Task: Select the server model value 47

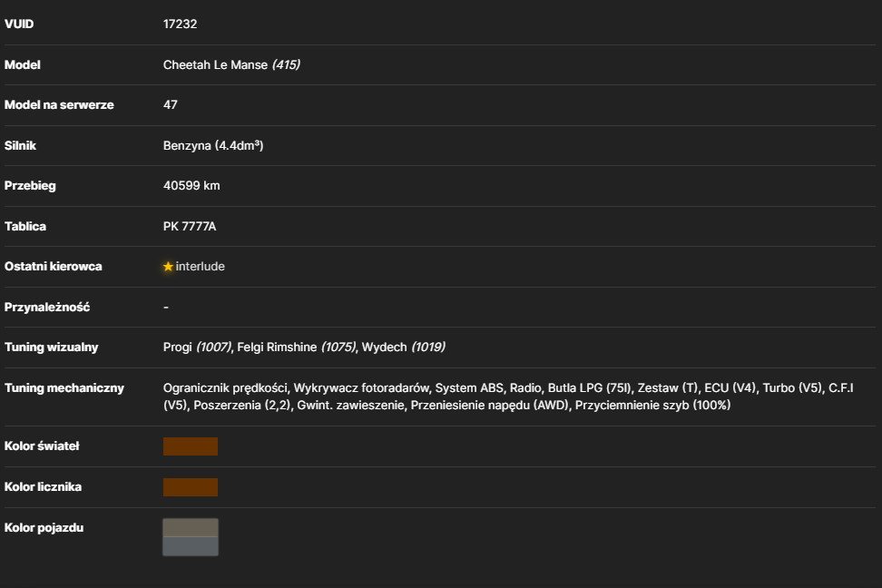Action: (171, 105)
